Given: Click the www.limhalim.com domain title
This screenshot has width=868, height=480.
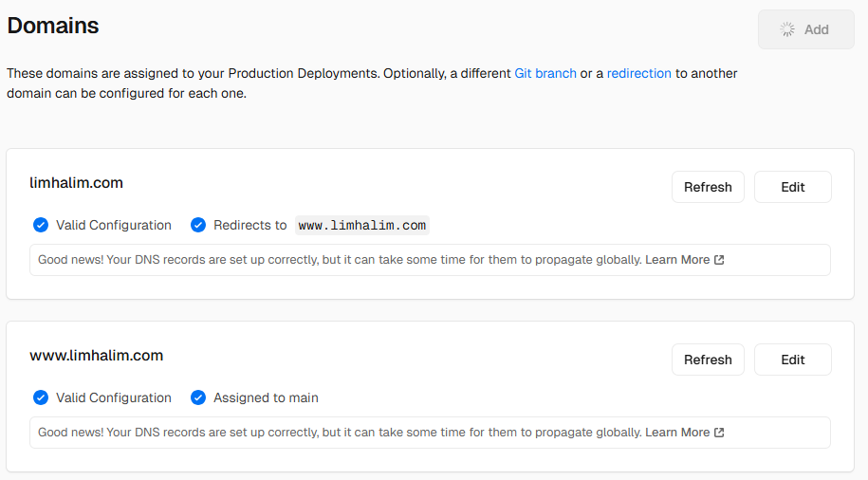Looking at the screenshot, I should click(x=97, y=356).
